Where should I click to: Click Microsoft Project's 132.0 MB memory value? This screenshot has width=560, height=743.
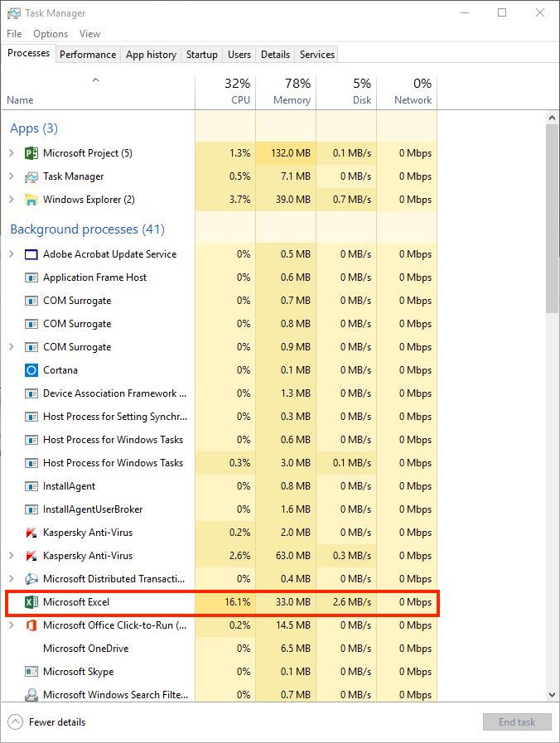(x=291, y=153)
